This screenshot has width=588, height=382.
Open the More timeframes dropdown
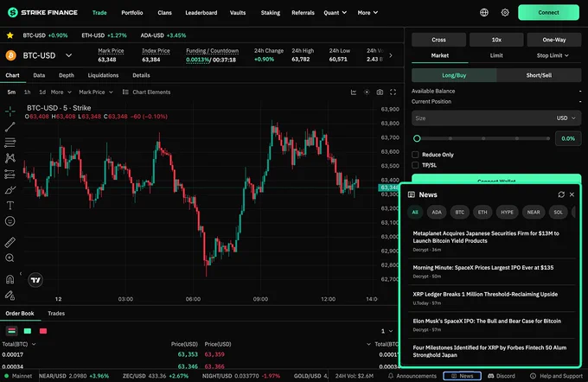[x=61, y=92]
